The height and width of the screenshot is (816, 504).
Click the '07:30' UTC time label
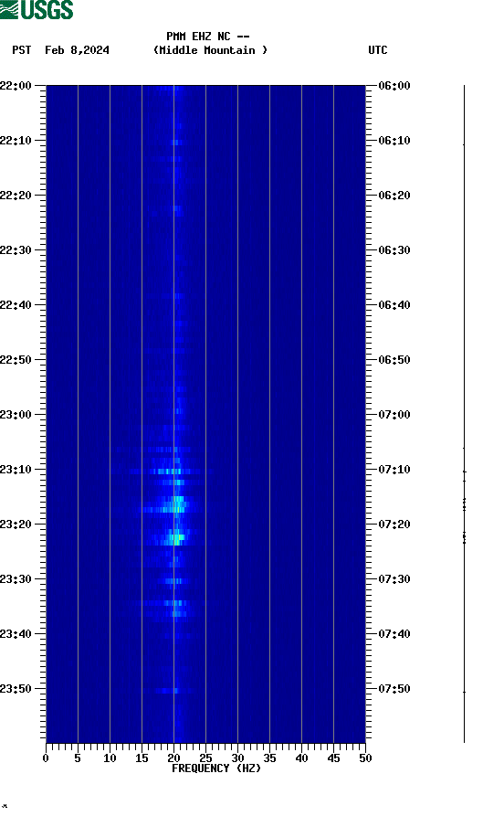pos(394,579)
